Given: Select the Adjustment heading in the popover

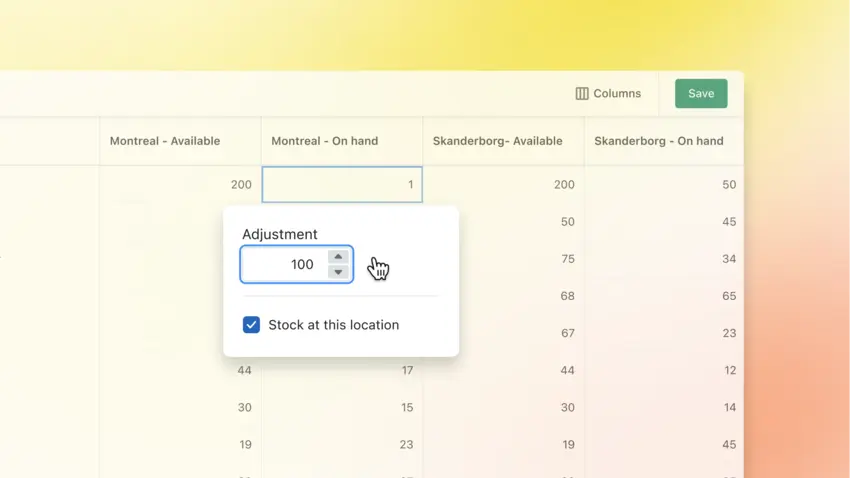Looking at the screenshot, I should click(x=280, y=234).
